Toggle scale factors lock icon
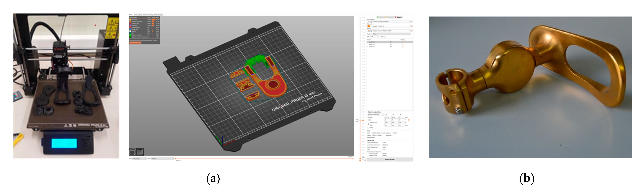This screenshot has width=644, height=189. [368, 124]
